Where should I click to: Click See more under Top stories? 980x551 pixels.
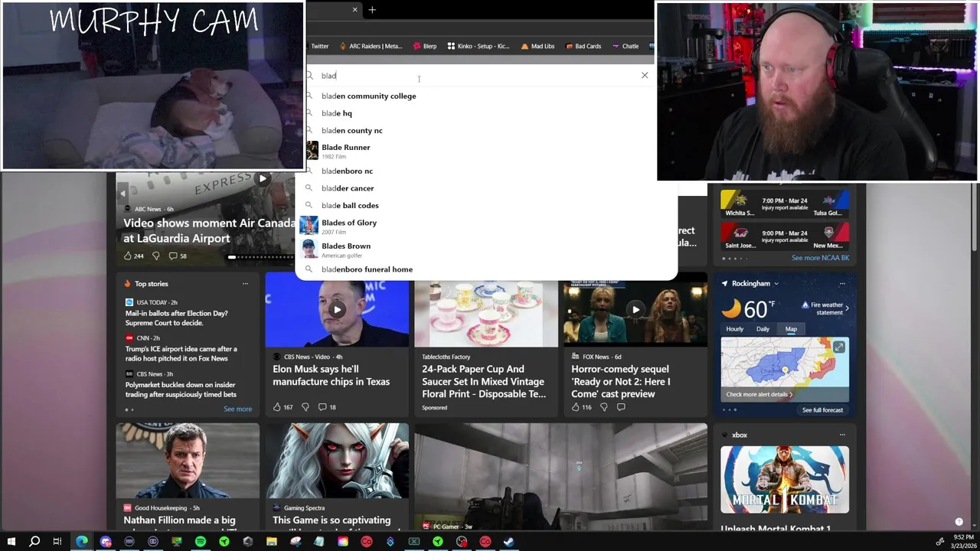[x=237, y=409]
